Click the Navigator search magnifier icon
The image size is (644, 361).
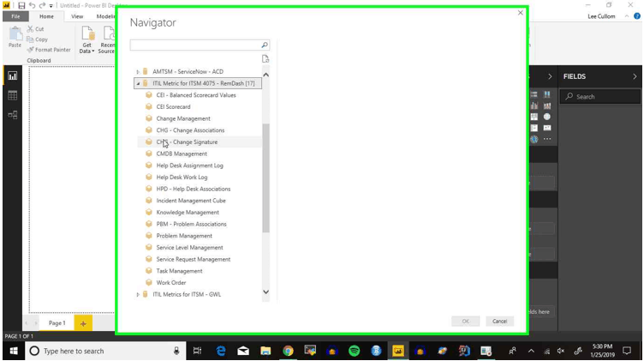tap(265, 45)
